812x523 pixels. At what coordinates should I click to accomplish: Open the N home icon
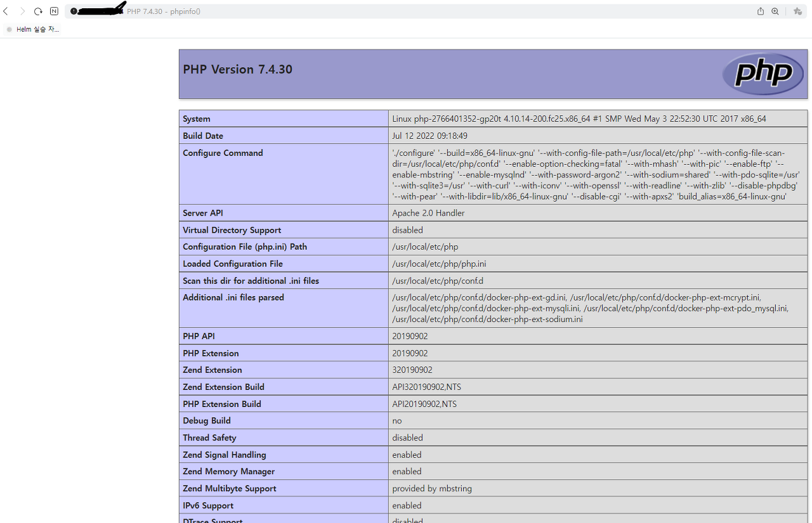[x=54, y=11]
